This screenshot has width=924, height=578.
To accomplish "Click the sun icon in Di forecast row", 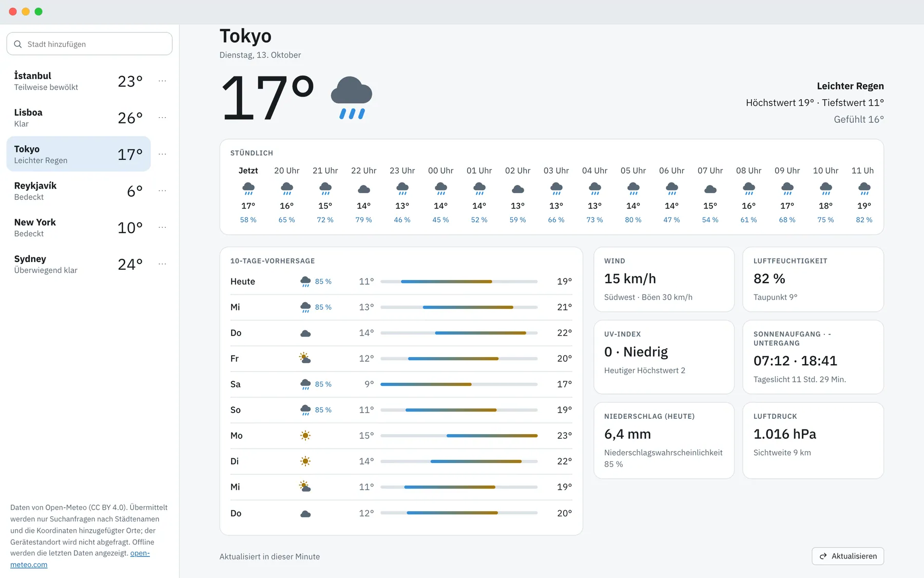I will click(305, 461).
